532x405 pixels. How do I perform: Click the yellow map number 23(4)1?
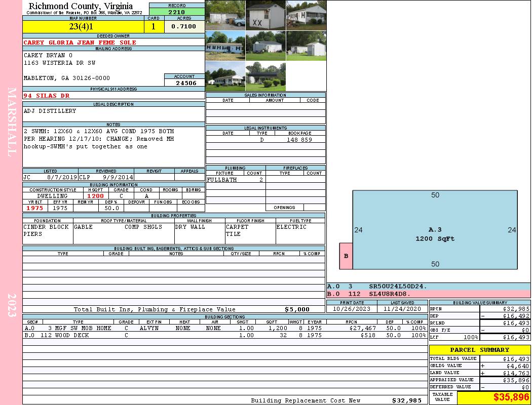pyautogui.click(x=82, y=27)
